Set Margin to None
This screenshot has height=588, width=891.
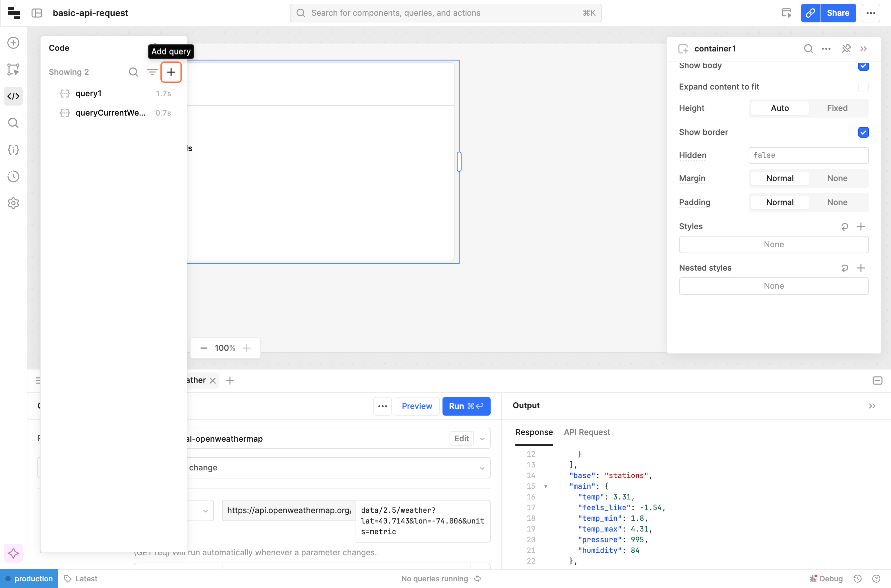[837, 178]
